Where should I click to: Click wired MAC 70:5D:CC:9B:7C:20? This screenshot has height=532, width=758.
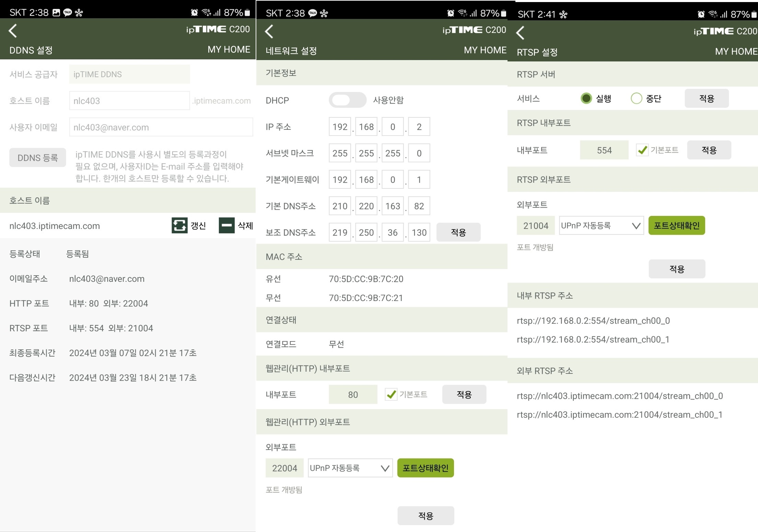pyautogui.click(x=366, y=279)
